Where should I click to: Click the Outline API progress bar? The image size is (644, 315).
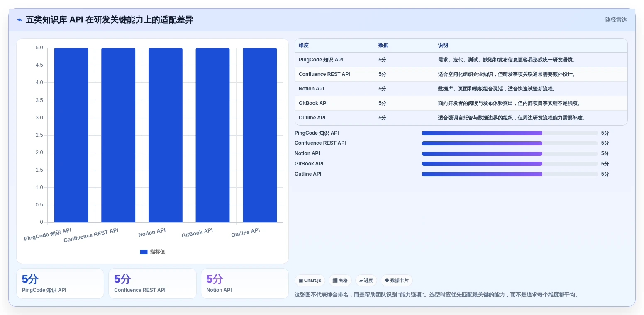point(510,174)
